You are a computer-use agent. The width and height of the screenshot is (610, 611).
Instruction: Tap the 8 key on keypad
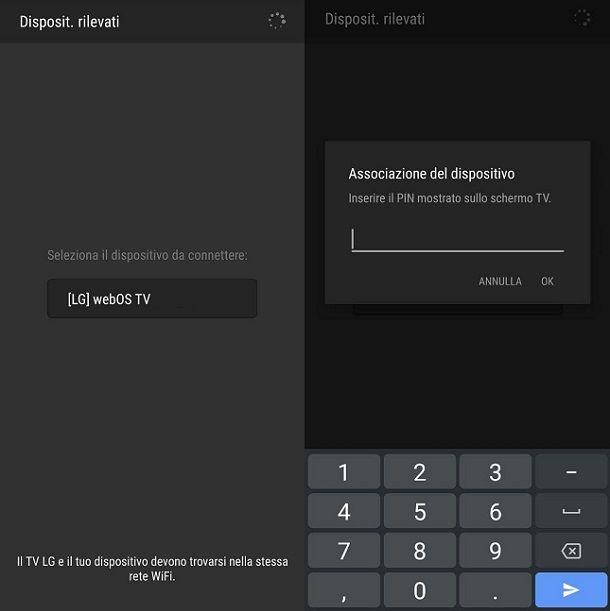click(420, 550)
